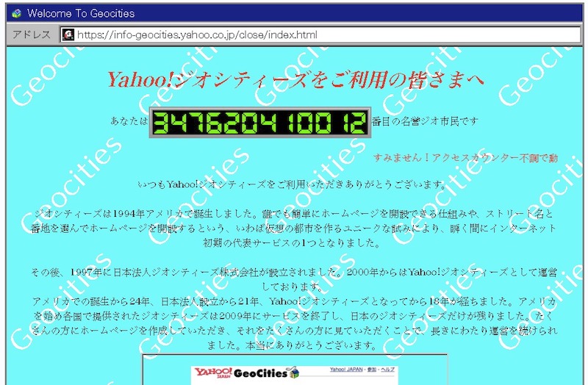
Task: Click the window icon beside Welcome To Geocities
Action: [16, 13]
